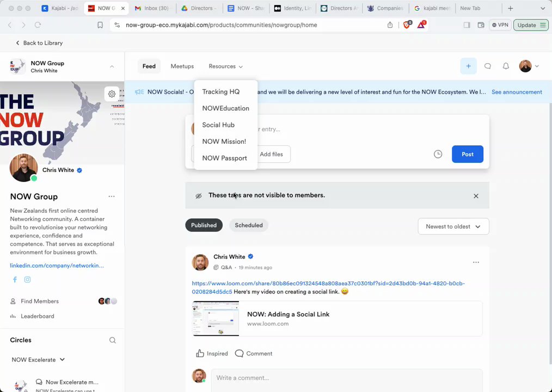Open the Instagram social link

[27, 280]
